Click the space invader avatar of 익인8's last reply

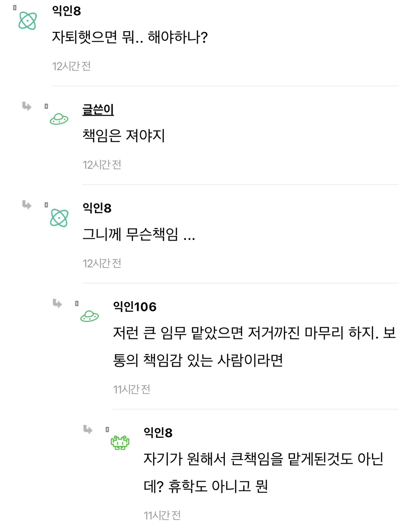click(120, 442)
